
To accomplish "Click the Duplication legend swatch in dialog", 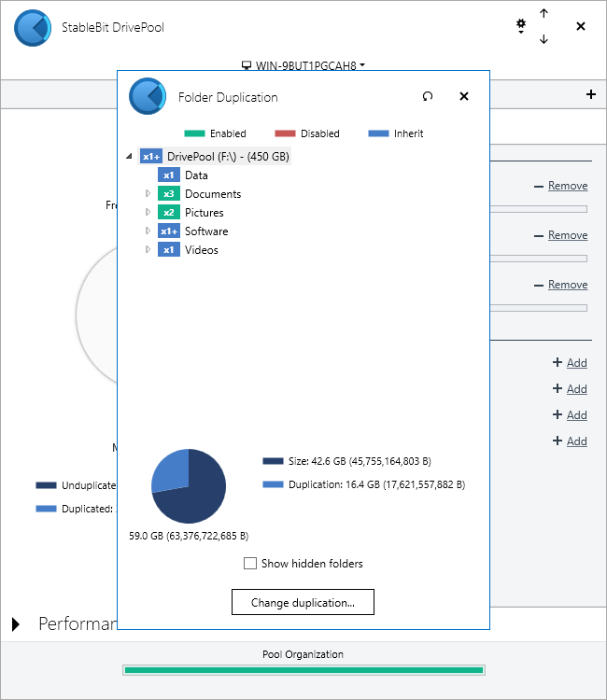I will coord(273,484).
